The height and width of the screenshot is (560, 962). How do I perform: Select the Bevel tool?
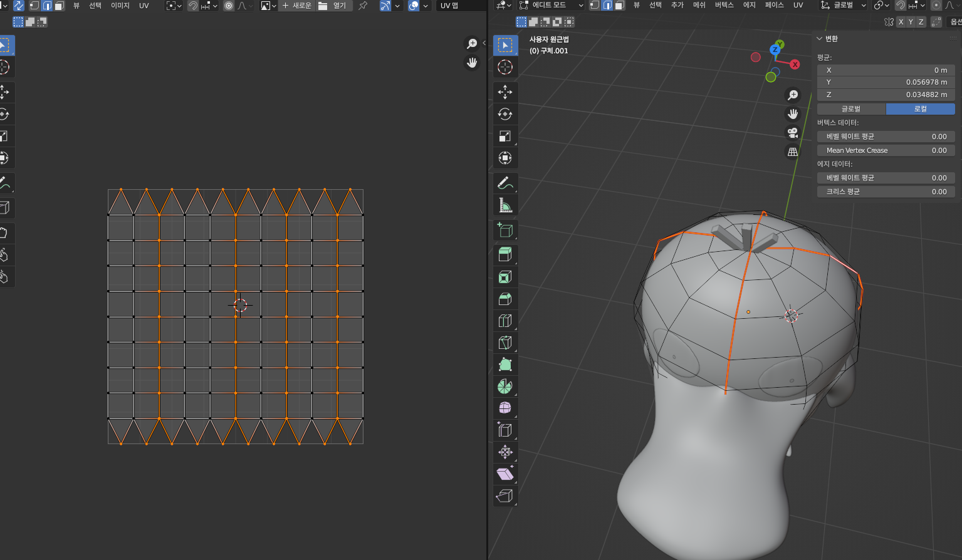[505, 299]
